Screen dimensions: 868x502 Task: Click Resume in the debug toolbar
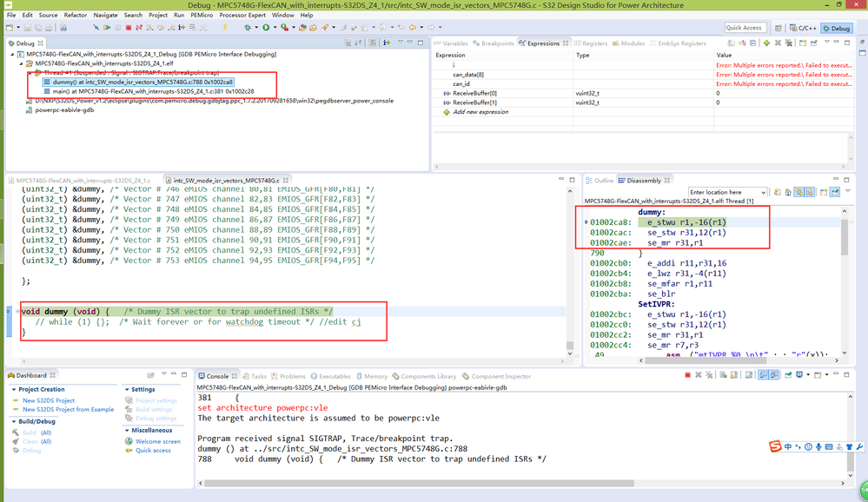tap(107, 27)
